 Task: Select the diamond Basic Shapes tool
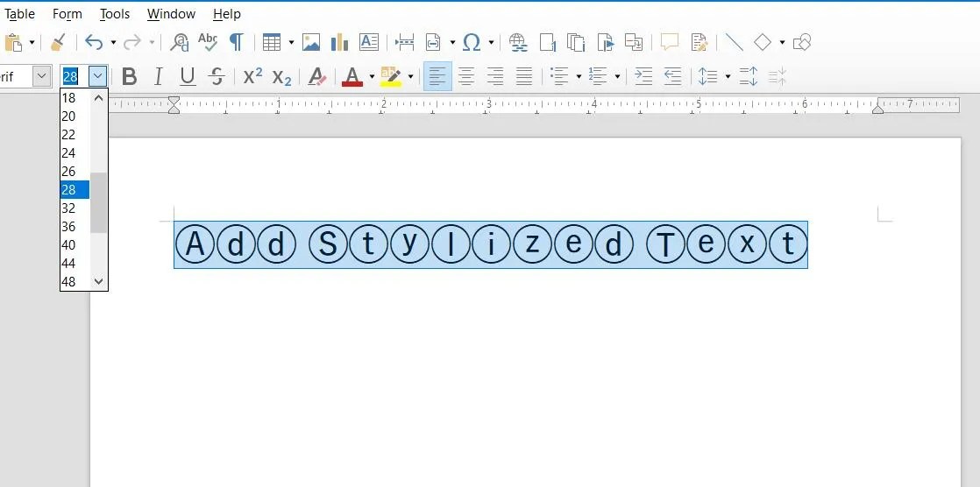[x=763, y=42]
